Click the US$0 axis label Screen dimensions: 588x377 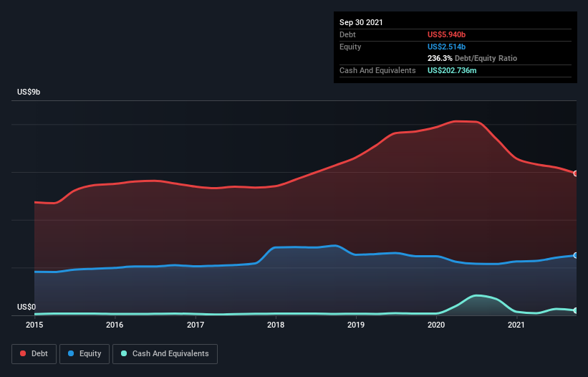pos(26,307)
